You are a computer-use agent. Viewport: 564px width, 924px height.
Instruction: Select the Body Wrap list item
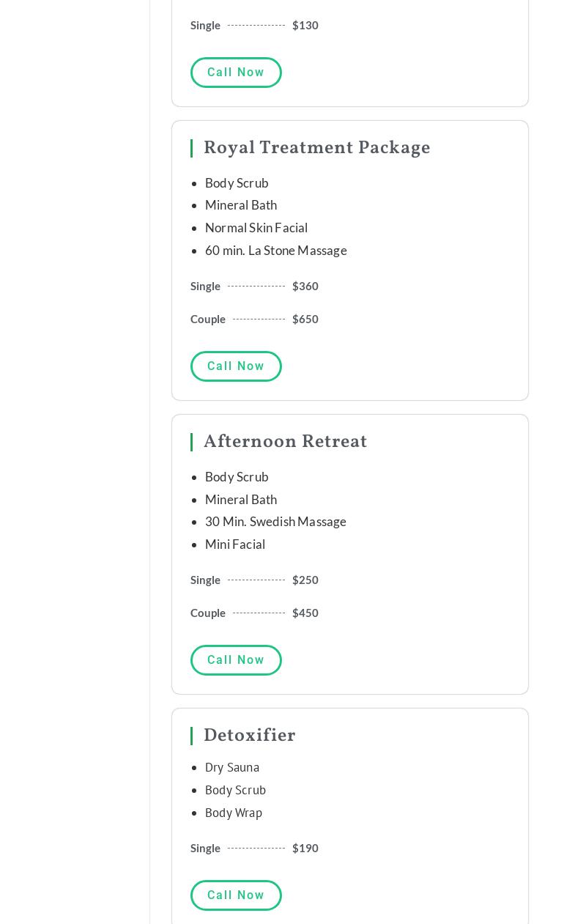click(234, 813)
